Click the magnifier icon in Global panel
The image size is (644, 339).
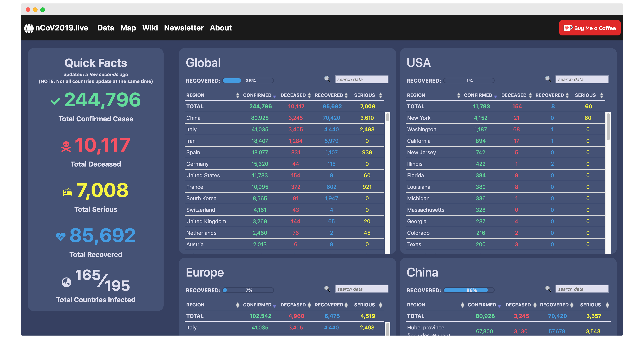327,79
